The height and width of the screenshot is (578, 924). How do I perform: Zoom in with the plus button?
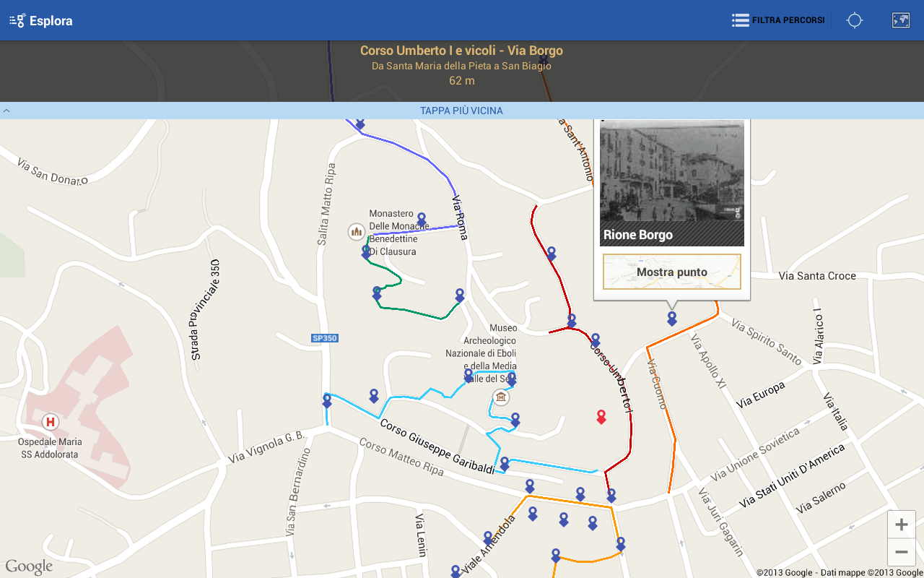tap(901, 524)
